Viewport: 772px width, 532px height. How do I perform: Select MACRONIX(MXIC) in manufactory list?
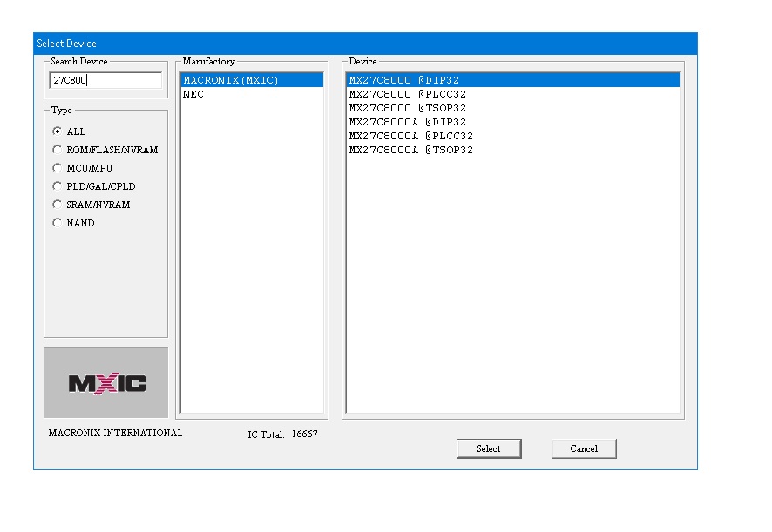(252, 80)
